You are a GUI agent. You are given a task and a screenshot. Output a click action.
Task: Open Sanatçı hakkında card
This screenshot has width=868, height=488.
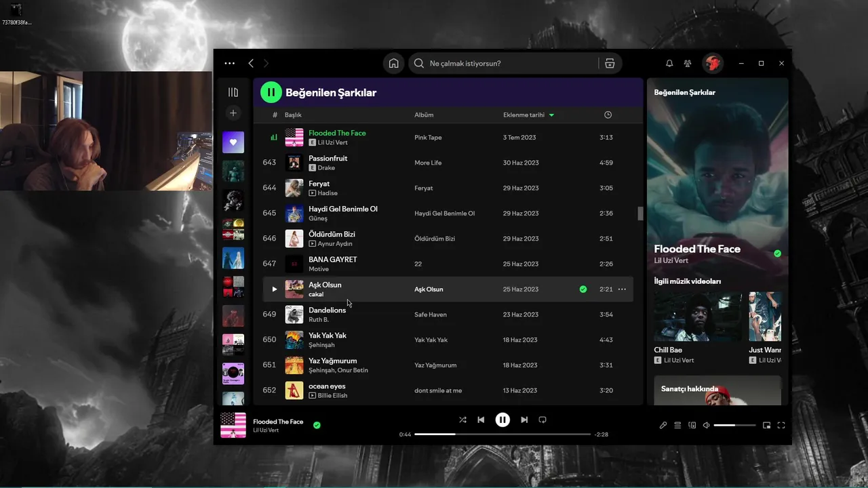click(717, 390)
